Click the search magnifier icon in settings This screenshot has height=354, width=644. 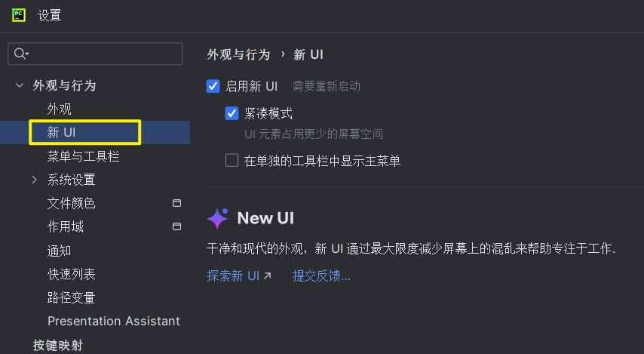tap(21, 54)
